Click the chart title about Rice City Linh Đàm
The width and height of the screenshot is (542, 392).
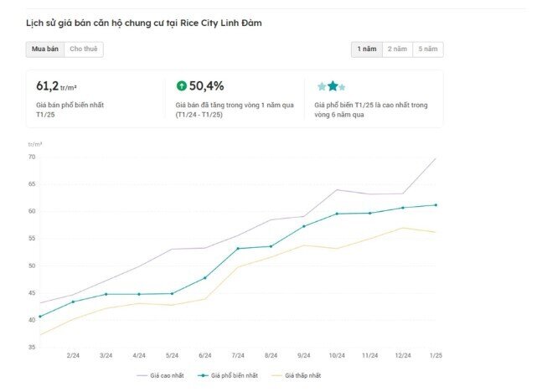coord(144,23)
